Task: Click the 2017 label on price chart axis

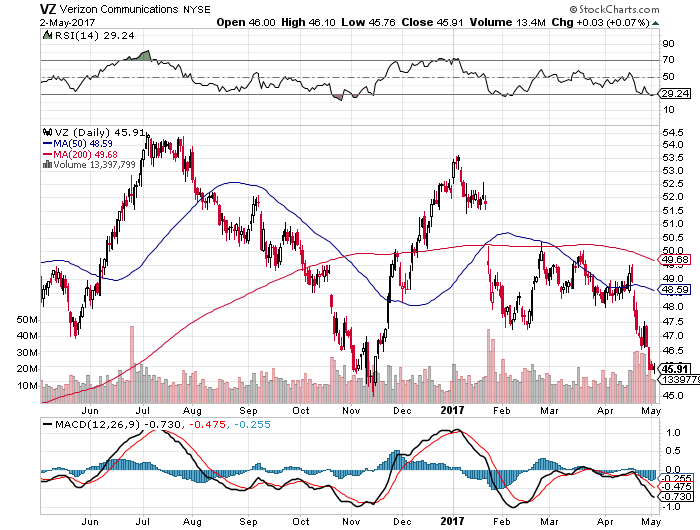Action: [x=452, y=409]
